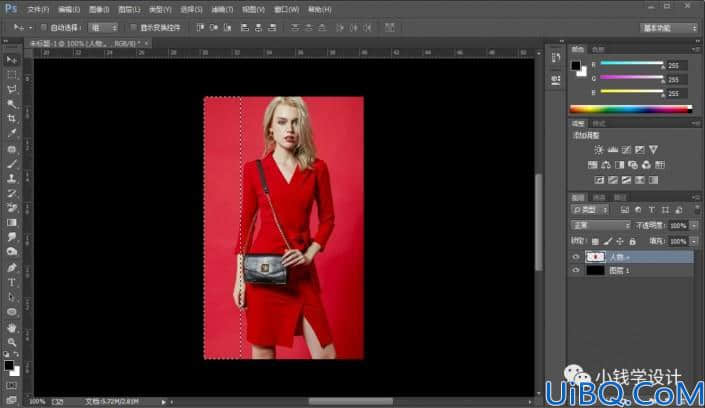Add a Brightness/Contrast adjustment
Viewport: 705px width, 408px height.
point(598,150)
